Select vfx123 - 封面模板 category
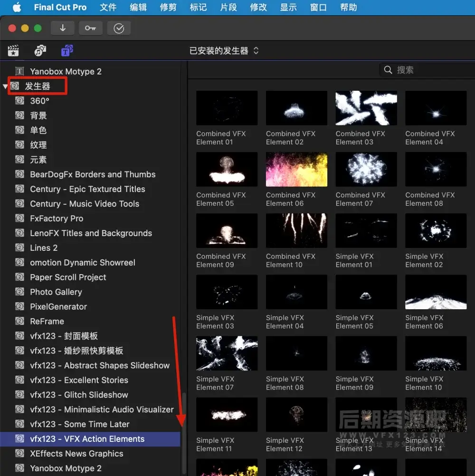Screen dimensions: 475x476 (x=64, y=336)
